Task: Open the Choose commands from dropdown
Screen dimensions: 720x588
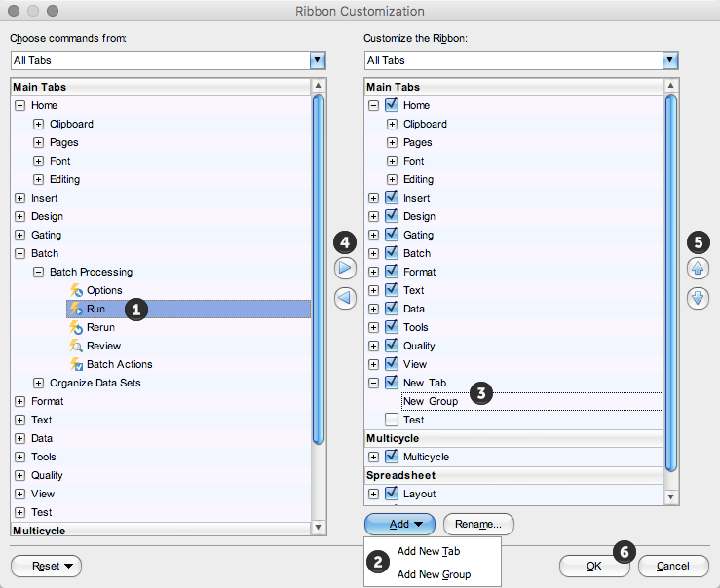Action: point(317,60)
